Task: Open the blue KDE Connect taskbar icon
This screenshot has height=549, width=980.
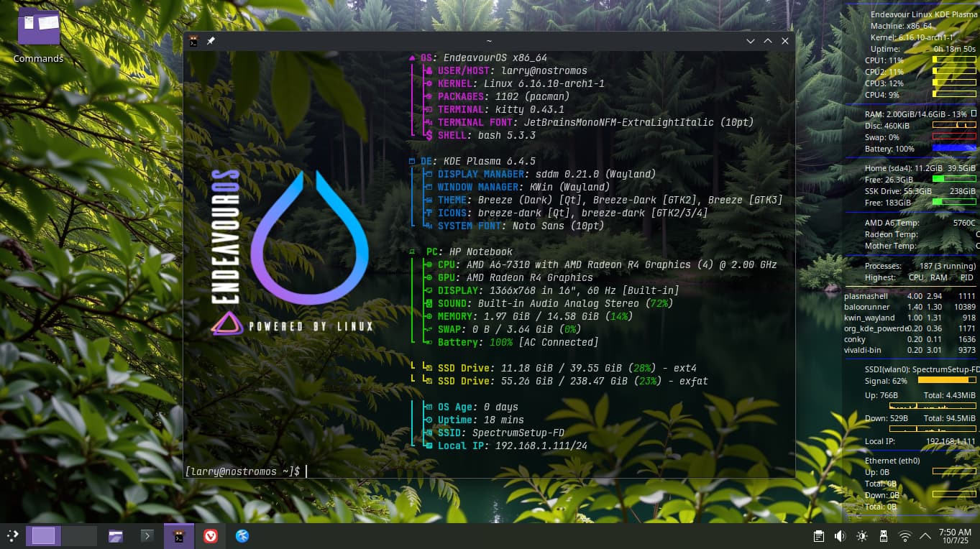Action: click(242, 535)
